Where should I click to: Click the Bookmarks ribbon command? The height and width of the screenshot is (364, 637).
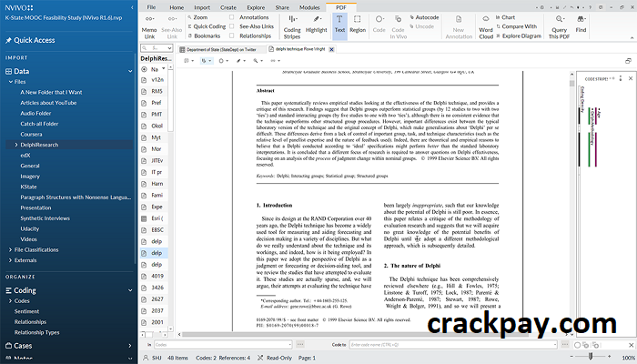point(203,35)
